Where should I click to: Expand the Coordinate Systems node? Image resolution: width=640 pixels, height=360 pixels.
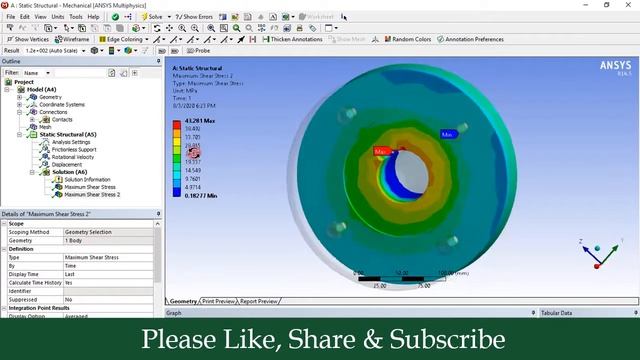pyautogui.click(x=19, y=104)
